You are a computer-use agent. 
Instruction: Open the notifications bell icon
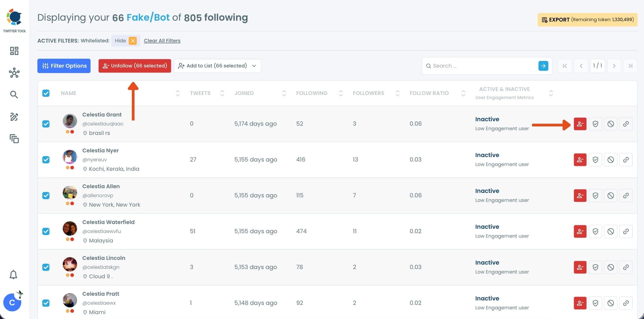tap(13, 275)
